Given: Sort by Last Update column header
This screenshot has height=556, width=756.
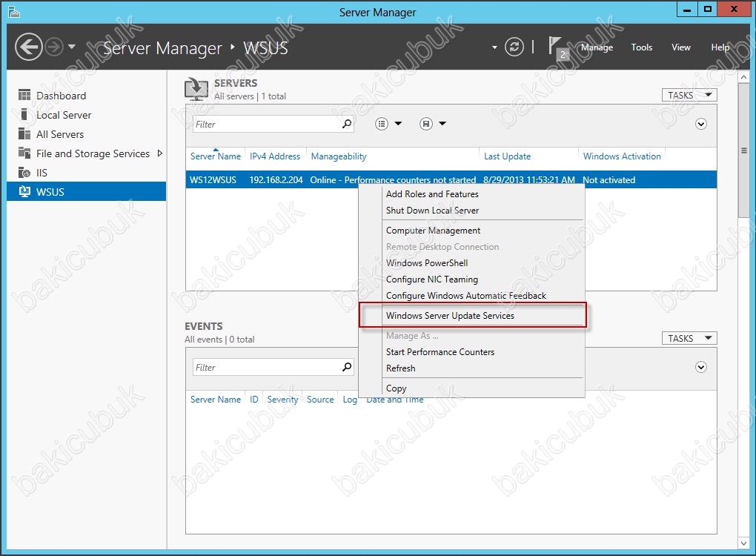Looking at the screenshot, I should tap(507, 156).
